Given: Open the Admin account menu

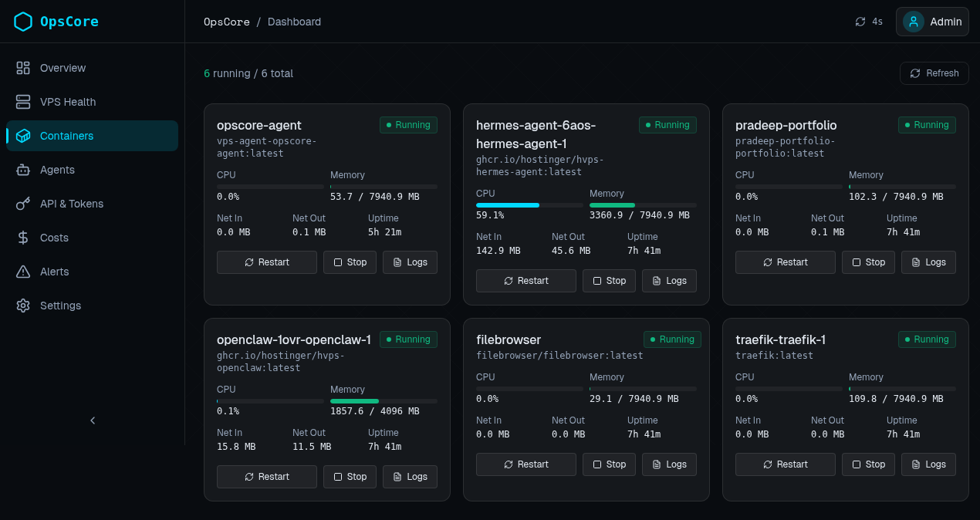Looking at the screenshot, I should click(932, 22).
